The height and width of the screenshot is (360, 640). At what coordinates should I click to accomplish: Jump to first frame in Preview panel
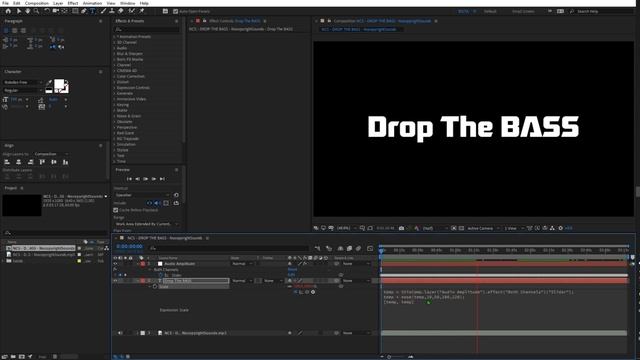click(x=129, y=179)
